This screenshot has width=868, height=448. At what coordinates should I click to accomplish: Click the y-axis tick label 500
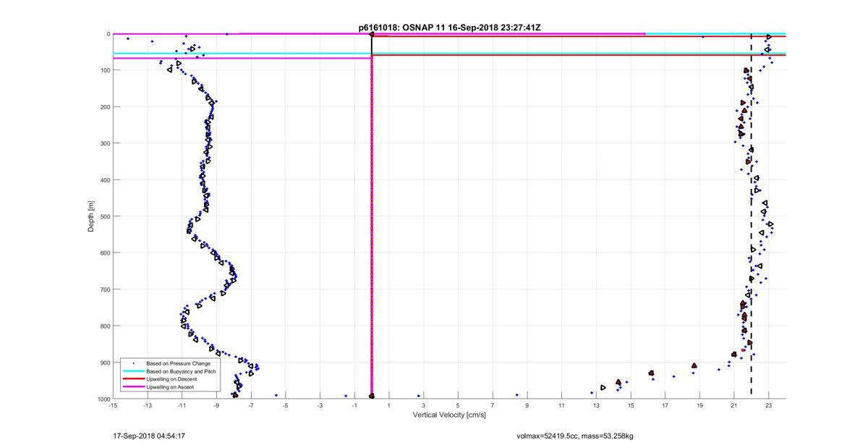pos(104,216)
